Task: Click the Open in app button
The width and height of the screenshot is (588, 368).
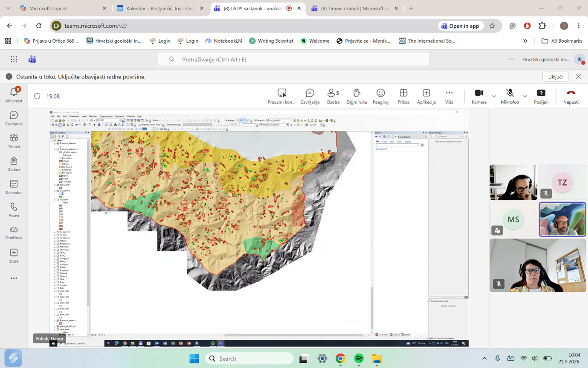Action: 461,26
